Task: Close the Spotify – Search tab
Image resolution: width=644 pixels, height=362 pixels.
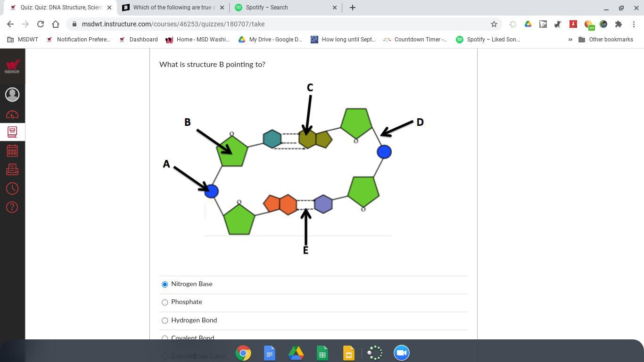Action: [x=335, y=8]
